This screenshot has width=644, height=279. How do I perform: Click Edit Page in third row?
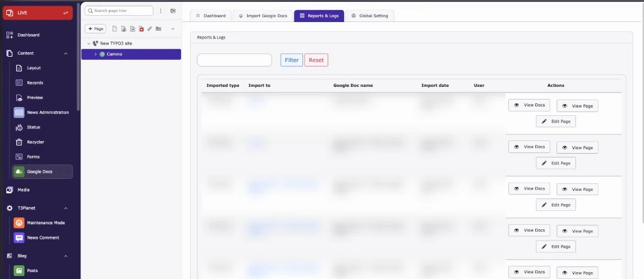click(556, 205)
